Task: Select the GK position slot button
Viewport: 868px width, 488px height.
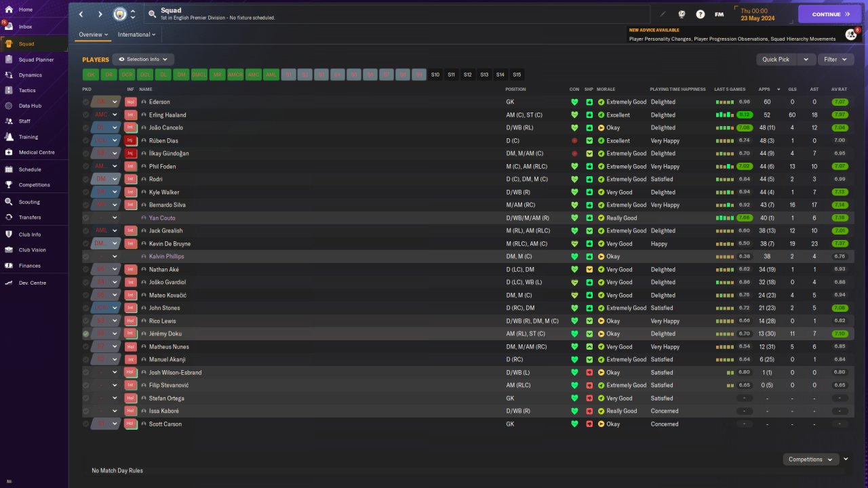Action: click(91, 75)
